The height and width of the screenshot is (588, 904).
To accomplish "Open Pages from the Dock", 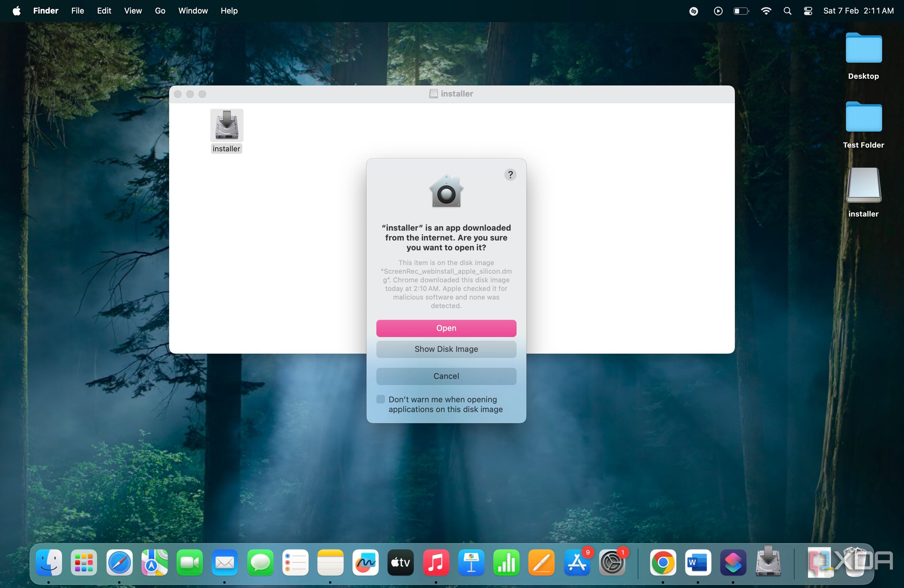I will (x=541, y=562).
